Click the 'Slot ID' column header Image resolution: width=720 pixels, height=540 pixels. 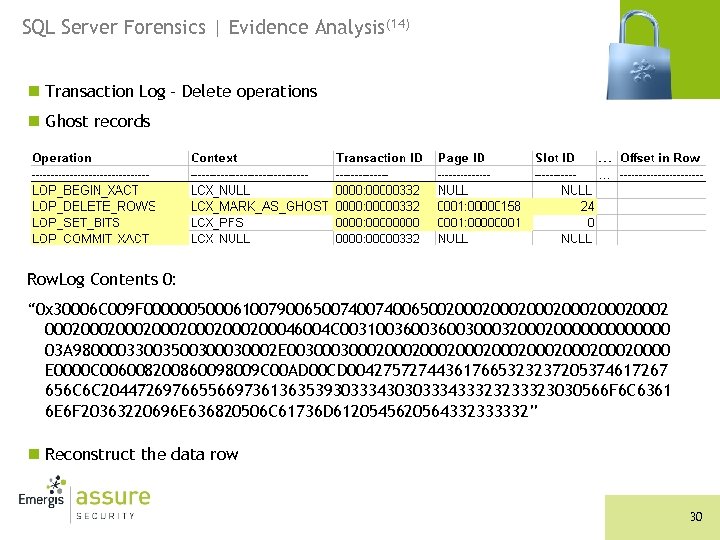point(555,158)
